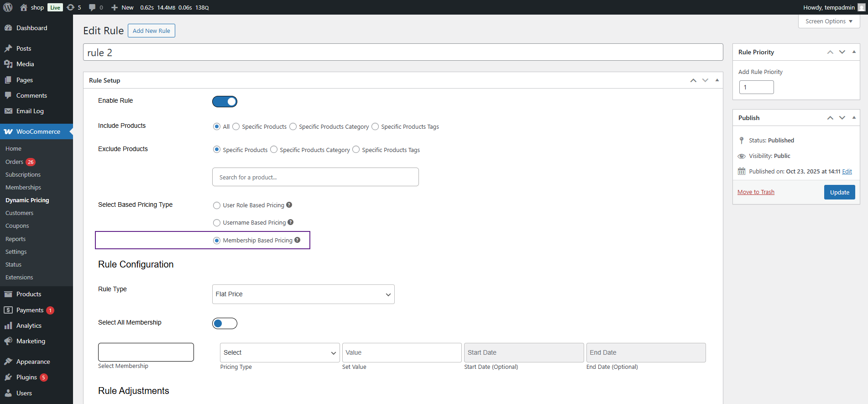Go to Coupons under WooCommerce
The image size is (868, 404).
17,226
